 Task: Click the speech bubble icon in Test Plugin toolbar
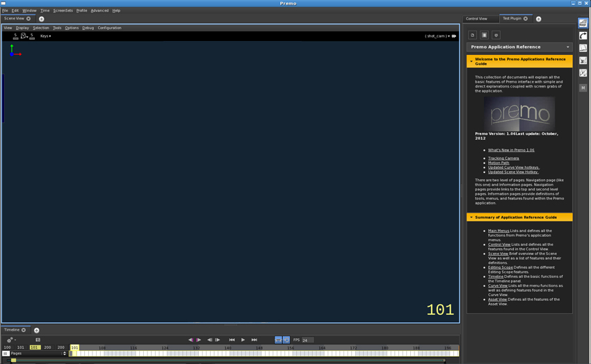496,35
